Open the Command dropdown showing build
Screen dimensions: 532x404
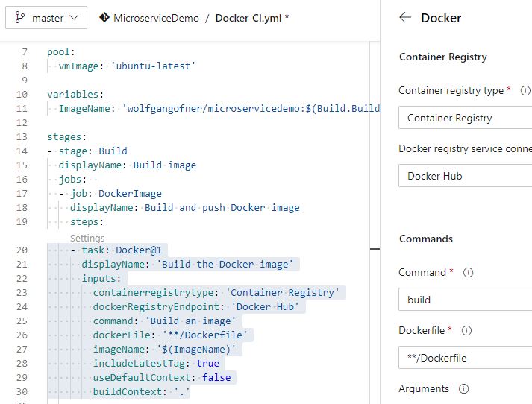point(465,299)
